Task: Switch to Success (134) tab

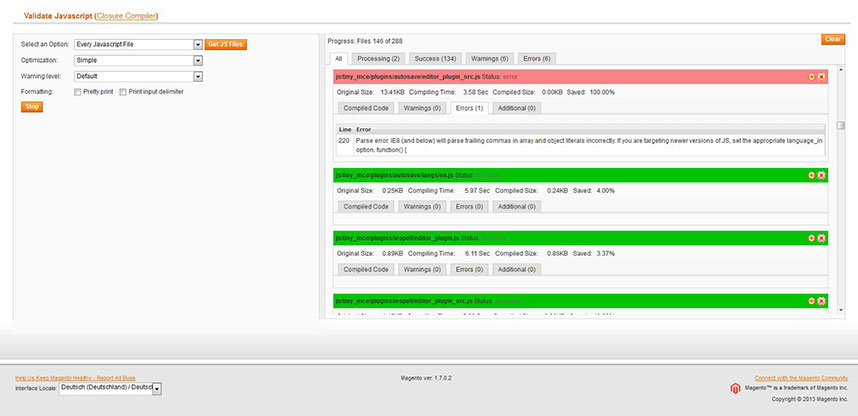Action: [435, 59]
